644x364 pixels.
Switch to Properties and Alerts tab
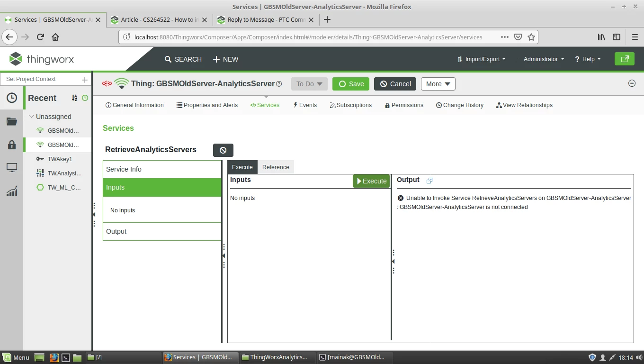coord(207,105)
